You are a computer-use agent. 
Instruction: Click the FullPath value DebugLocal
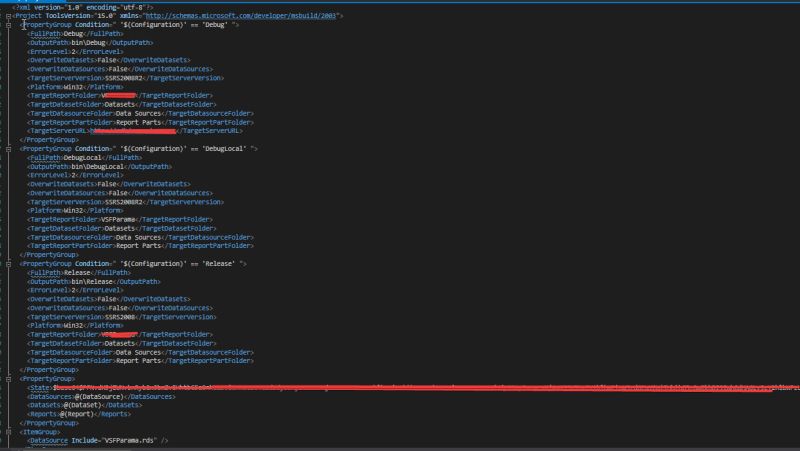[83, 158]
